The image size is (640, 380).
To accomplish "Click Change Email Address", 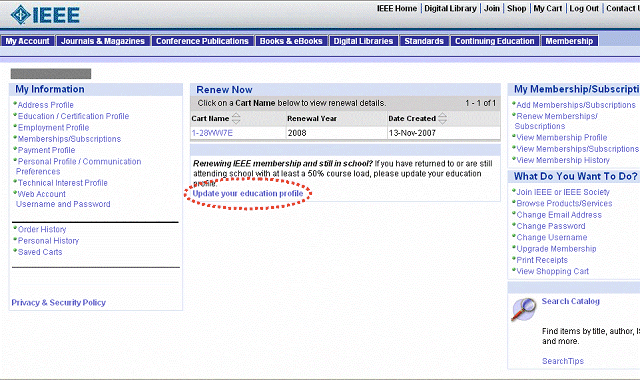I will pyautogui.click(x=559, y=215).
